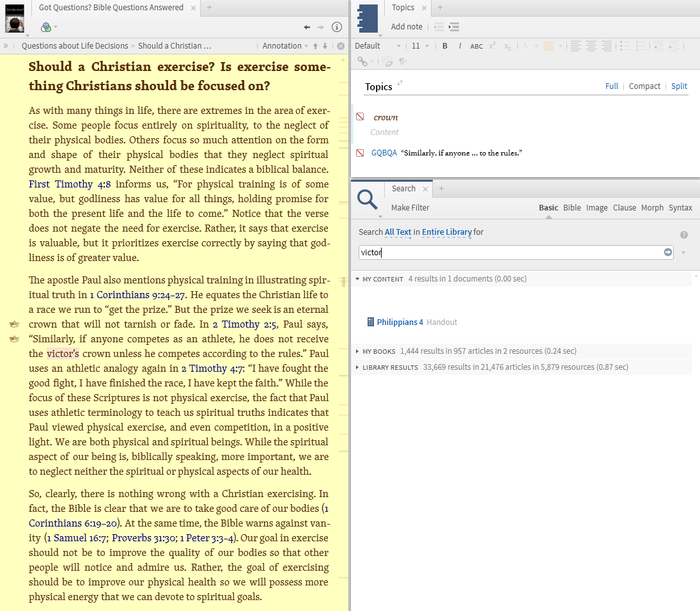The image size is (700, 611).
Task: Select the Topics tab
Action: point(403,8)
